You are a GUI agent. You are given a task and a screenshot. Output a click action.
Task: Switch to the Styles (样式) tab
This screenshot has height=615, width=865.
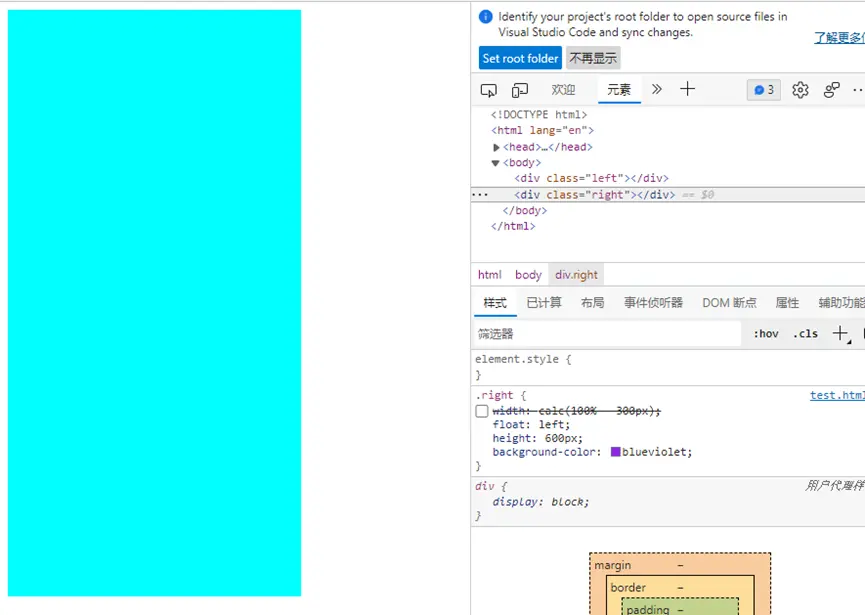[495, 303]
